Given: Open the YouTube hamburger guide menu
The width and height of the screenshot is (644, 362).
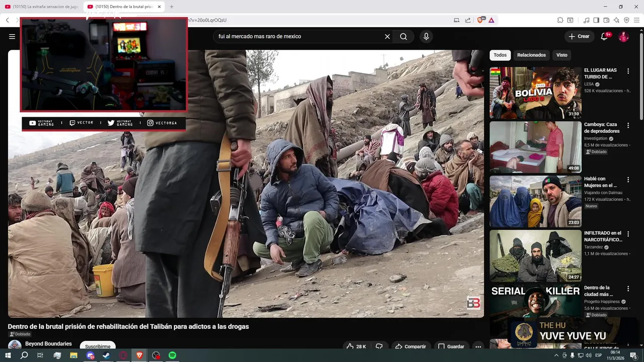Looking at the screenshot, I should 12,36.
